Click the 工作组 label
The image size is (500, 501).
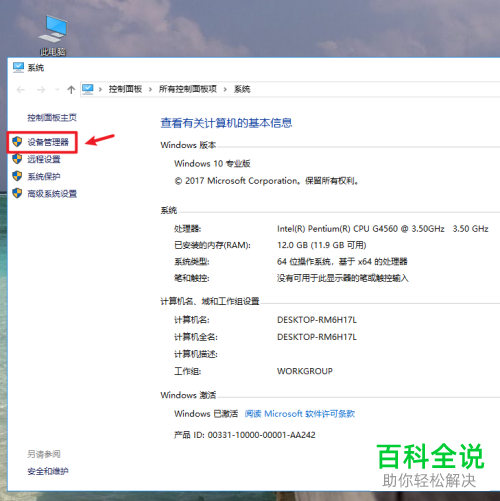(x=187, y=371)
